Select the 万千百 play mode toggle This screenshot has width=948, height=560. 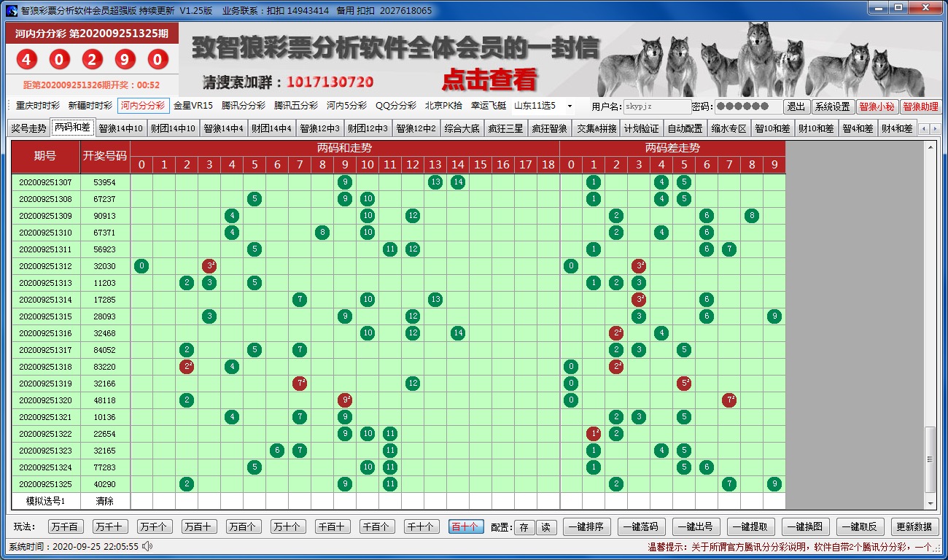click(x=66, y=527)
